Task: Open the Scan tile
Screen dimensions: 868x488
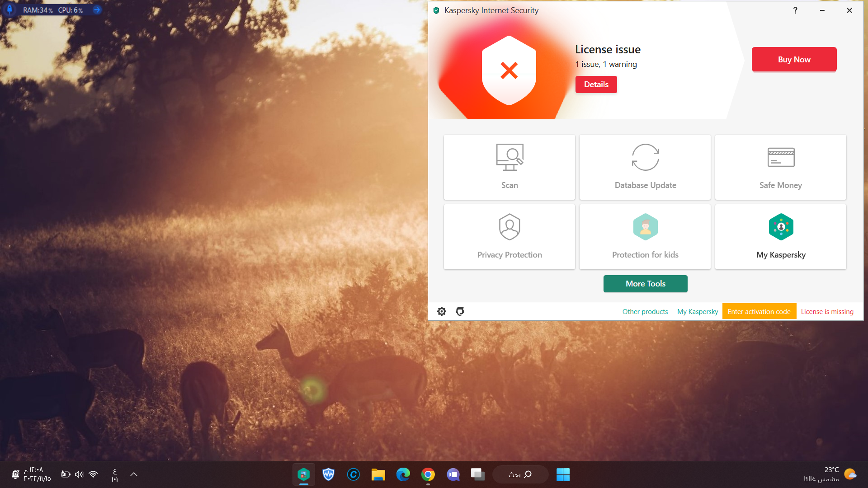Action: (509, 167)
